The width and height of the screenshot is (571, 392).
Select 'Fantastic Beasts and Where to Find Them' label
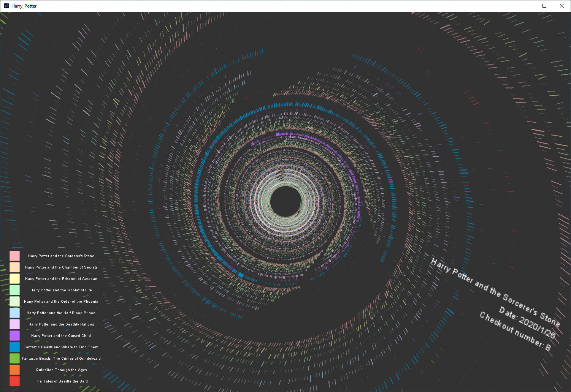pos(61,347)
